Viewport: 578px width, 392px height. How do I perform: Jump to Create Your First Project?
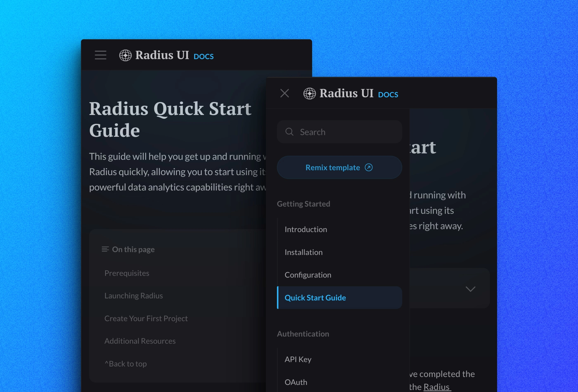pyautogui.click(x=146, y=318)
